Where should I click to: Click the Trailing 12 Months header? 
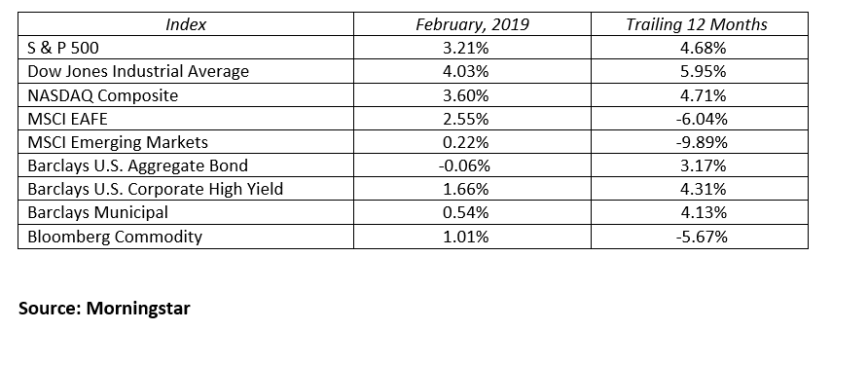pyautogui.click(x=697, y=24)
